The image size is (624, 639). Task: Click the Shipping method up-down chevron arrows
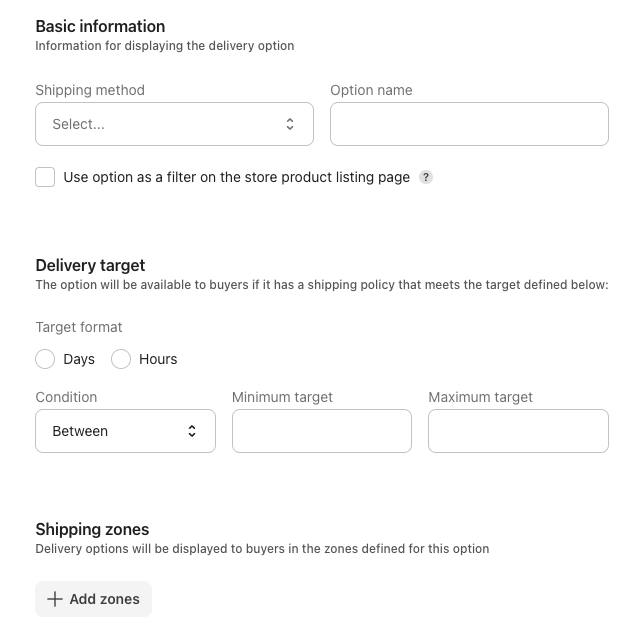pos(290,124)
